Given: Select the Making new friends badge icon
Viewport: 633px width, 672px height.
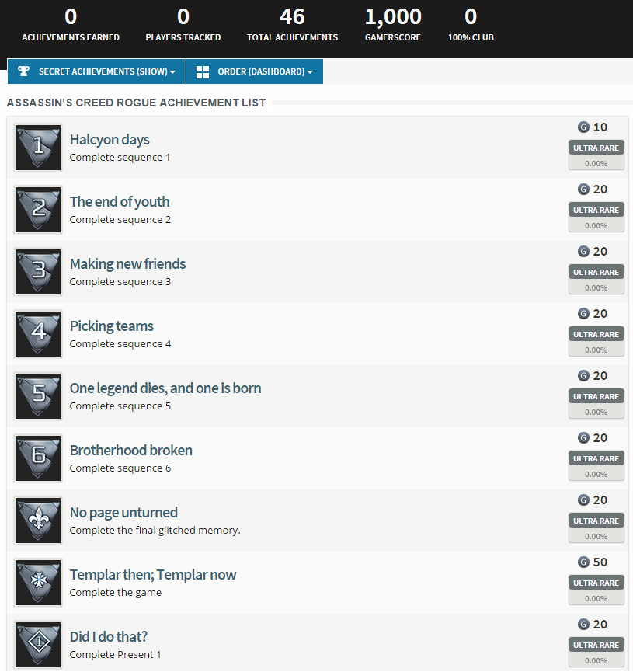Looking at the screenshot, I should tap(38, 272).
